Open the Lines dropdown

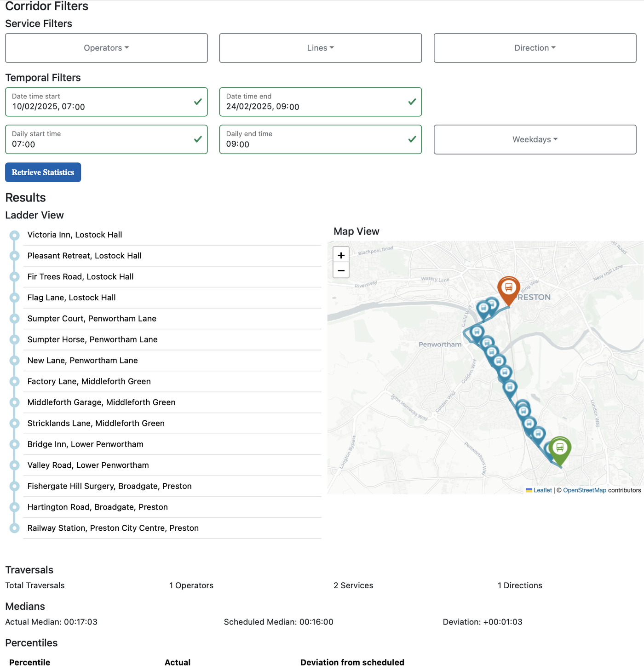pos(320,48)
